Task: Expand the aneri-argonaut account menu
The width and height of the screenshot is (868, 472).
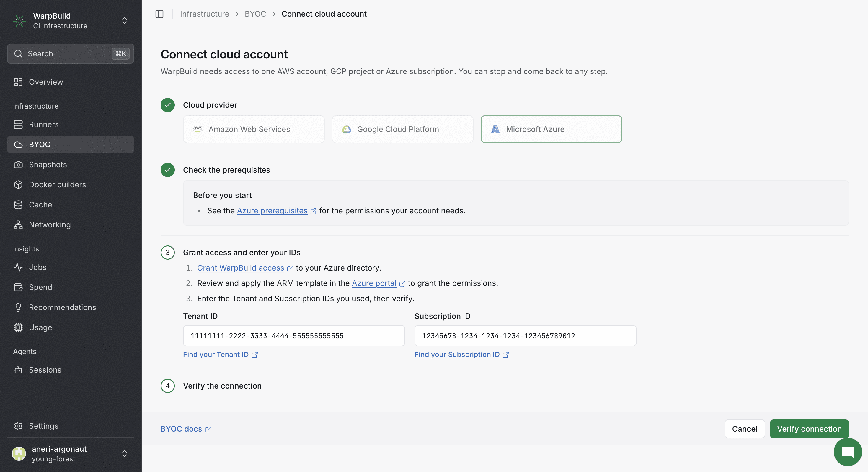Action: click(124, 454)
